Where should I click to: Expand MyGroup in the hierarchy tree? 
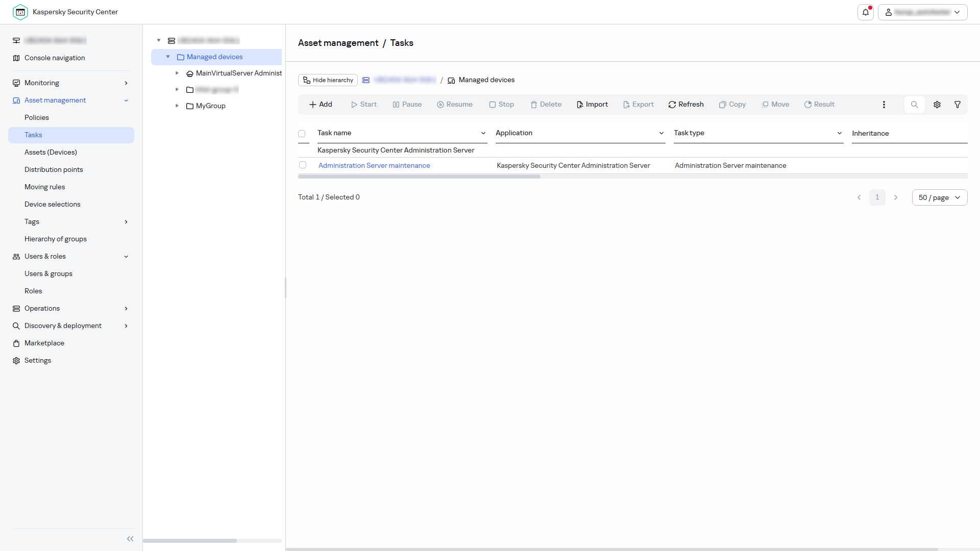(177, 106)
